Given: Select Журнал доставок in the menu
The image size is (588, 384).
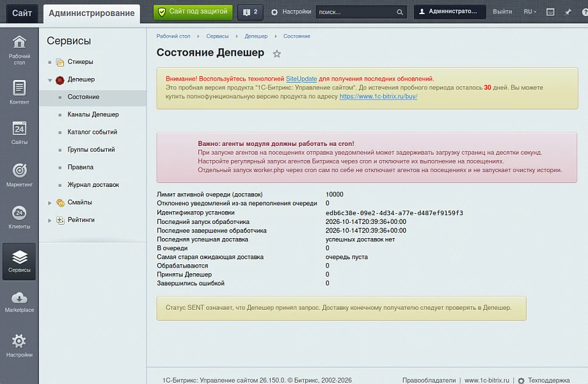Looking at the screenshot, I should 93,184.
